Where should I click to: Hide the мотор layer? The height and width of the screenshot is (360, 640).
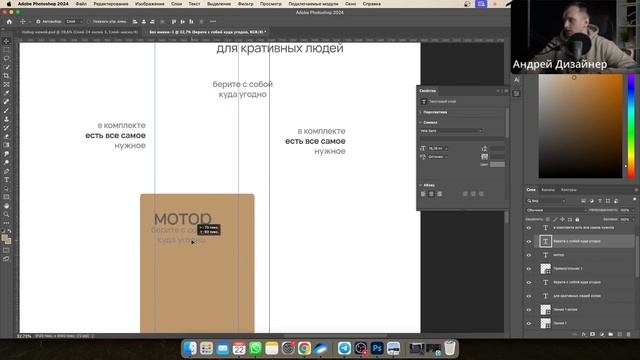(529, 255)
